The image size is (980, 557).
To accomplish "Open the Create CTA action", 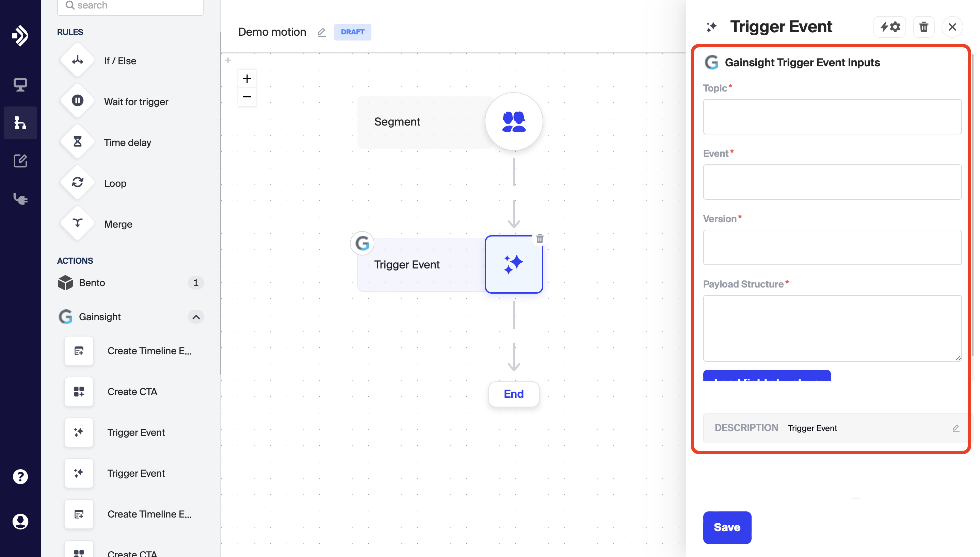I will click(132, 391).
